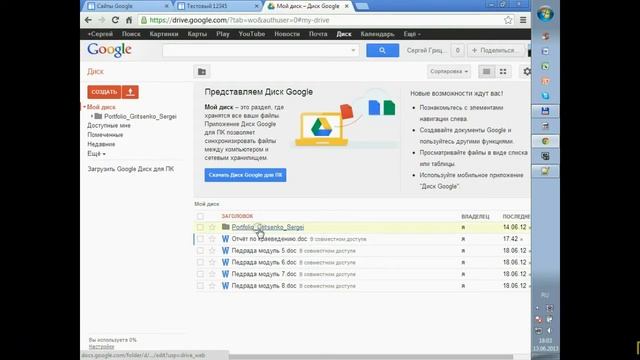Open the Ещё menu in the top black bar
This screenshot has width=640, height=360.
click(x=412, y=34)
